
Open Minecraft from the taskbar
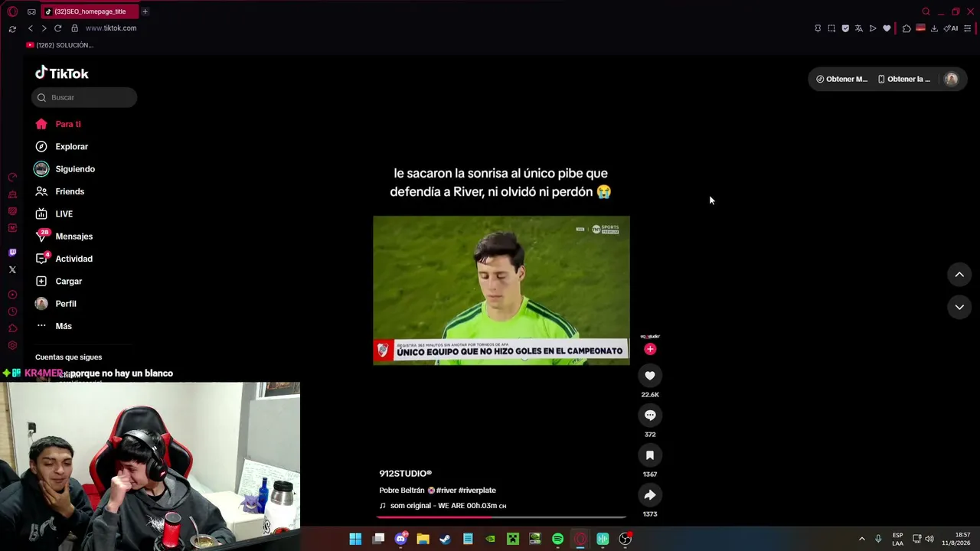512,539
